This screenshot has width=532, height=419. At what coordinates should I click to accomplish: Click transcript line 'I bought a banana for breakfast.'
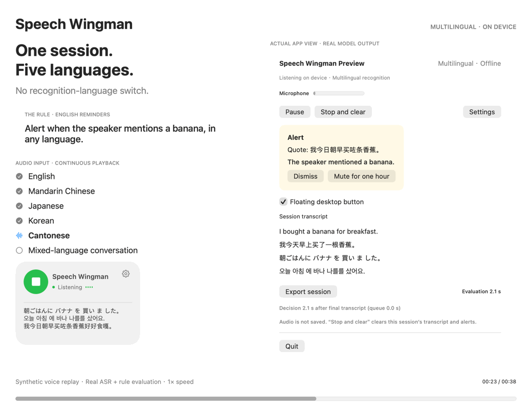(x=328, y=231)
